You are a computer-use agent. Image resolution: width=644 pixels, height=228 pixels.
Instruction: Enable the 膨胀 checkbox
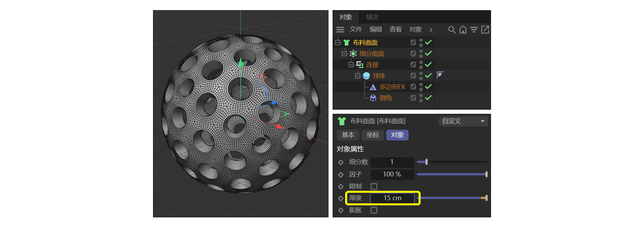pos(374,210)
